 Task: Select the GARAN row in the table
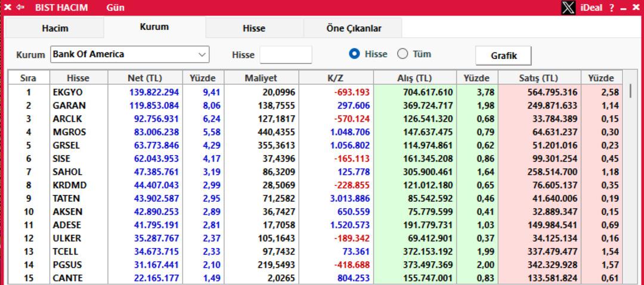click(69, 106)
